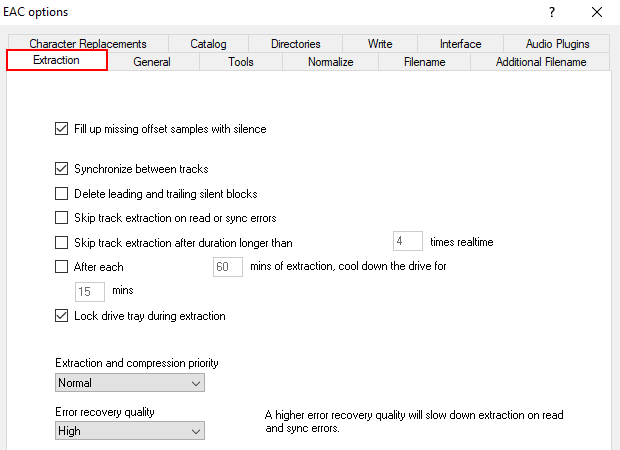
Task: Open the Directories tab
Action: (x=295, y=43)
